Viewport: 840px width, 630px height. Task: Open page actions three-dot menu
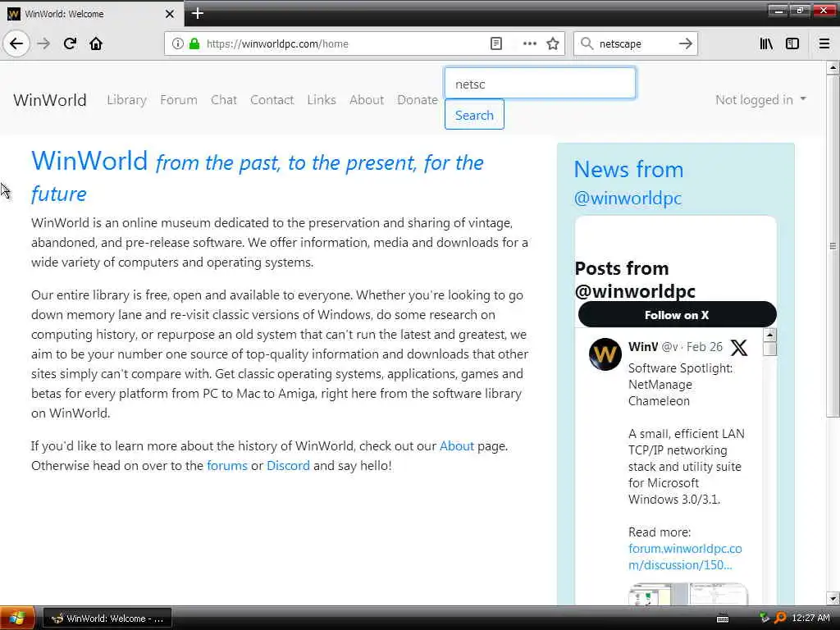(529, 43)
